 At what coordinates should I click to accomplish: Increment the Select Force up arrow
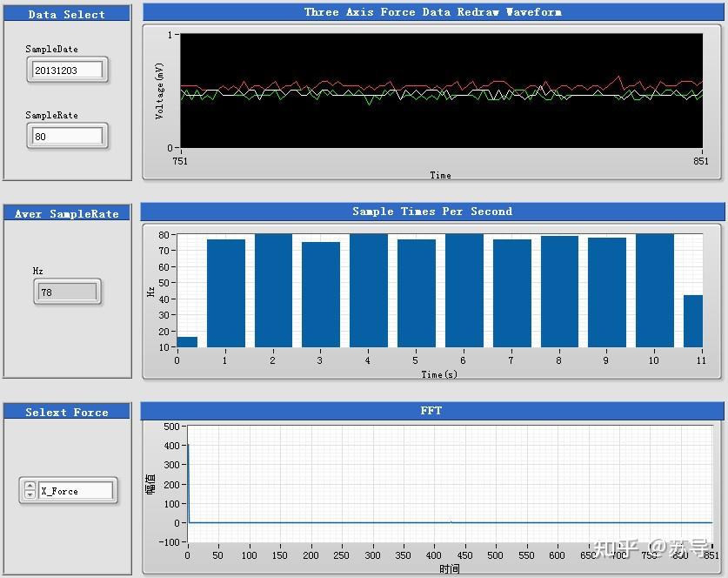(x=30, y=486)
